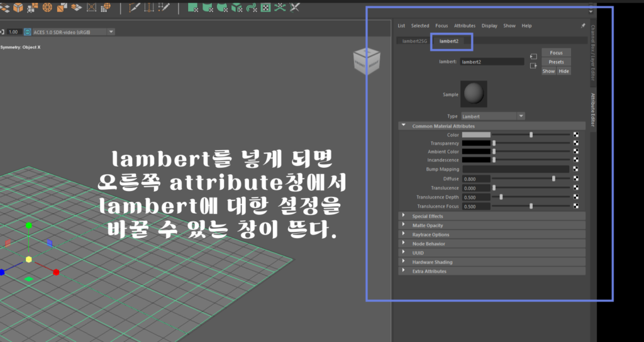
Task: Click the Translucence Focus slider handle
Action: pyautogui.click(x=531, y=206)
